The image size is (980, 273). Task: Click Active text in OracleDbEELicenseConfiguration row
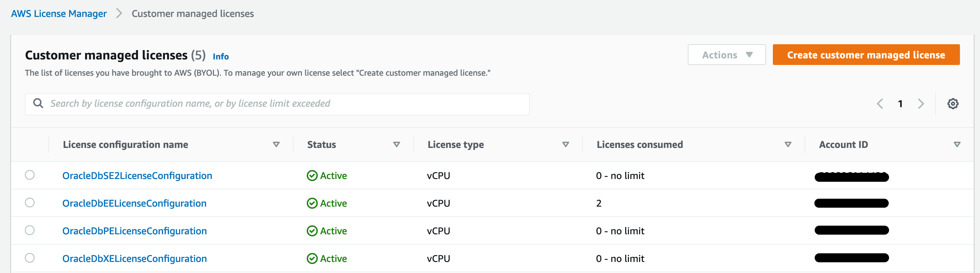coord(333,204)
